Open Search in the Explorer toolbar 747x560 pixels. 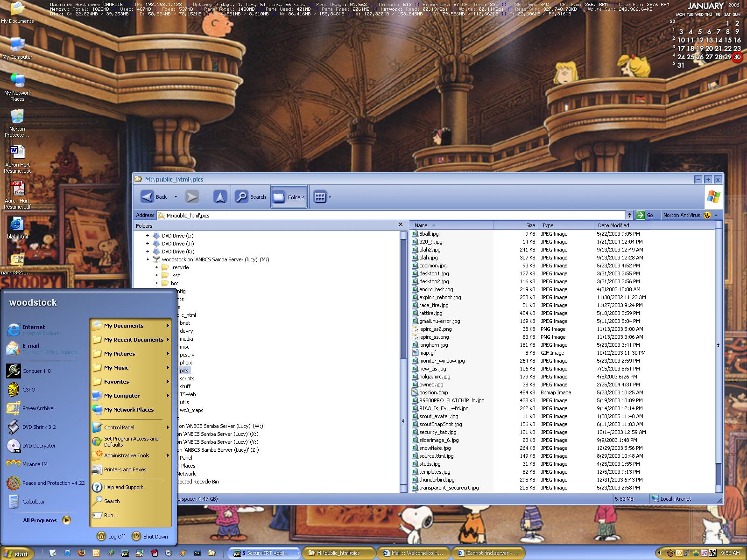coord(251,197)
